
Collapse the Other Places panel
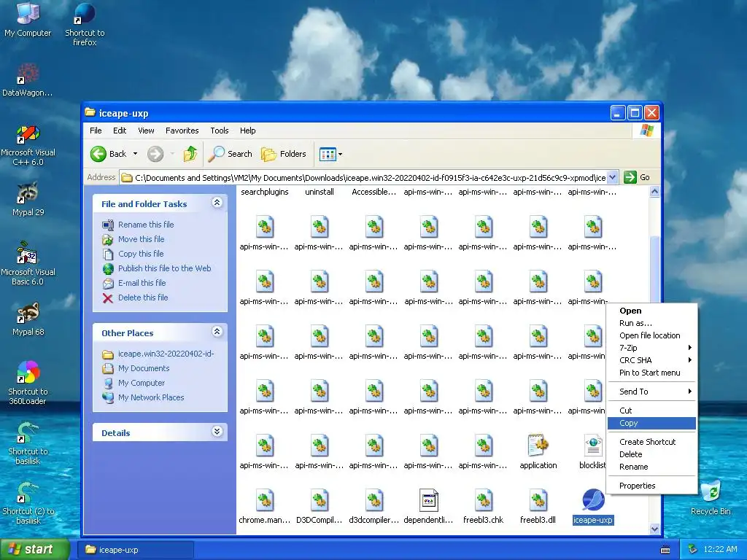click(x=217, y=332)
